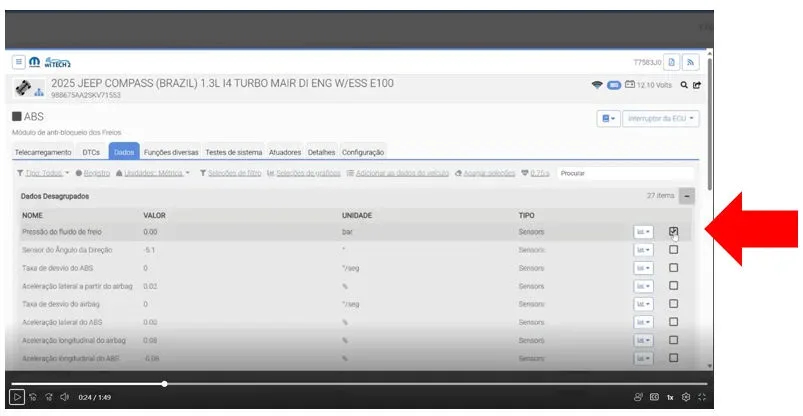This screenshot has height=416, width=803.
Task: Open graph dropdown for Taxa de desvio do airbag
Action: click(x=643, y=304)
